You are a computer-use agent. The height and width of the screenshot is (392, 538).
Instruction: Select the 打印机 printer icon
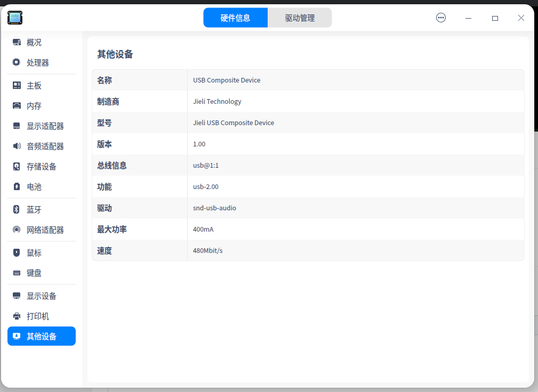[17, 316]
